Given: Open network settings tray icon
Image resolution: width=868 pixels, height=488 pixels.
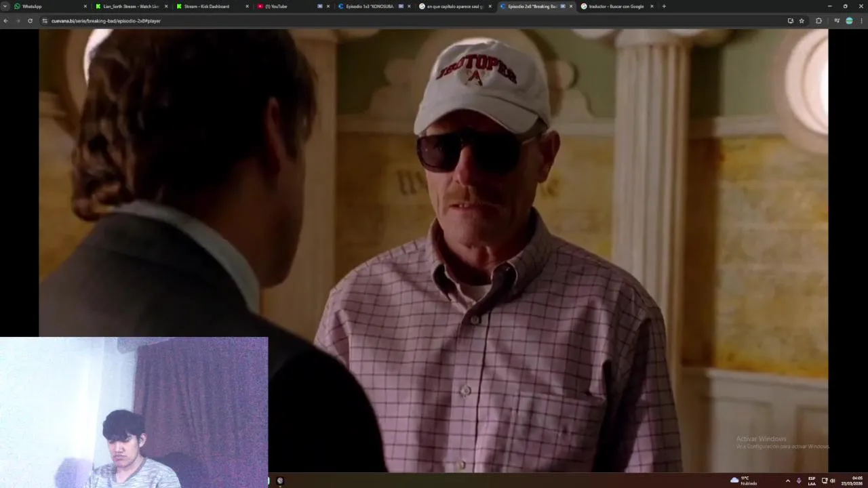Looking at the screenshot, I should [x=825, y=481].
